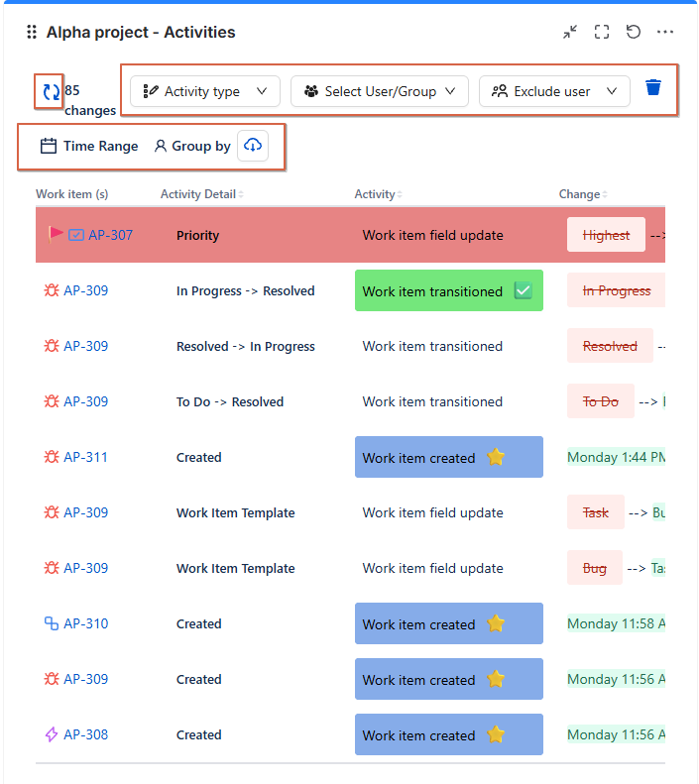Download activities with the cloud export icon

pyautogui.click(x=253, y=146)
